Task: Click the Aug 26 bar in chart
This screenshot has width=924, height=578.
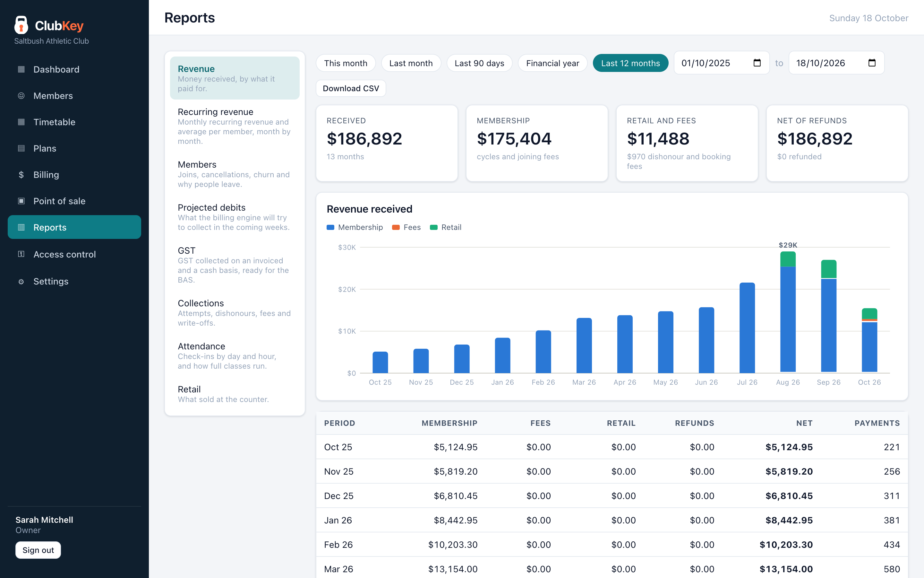Action: (788, 312)
